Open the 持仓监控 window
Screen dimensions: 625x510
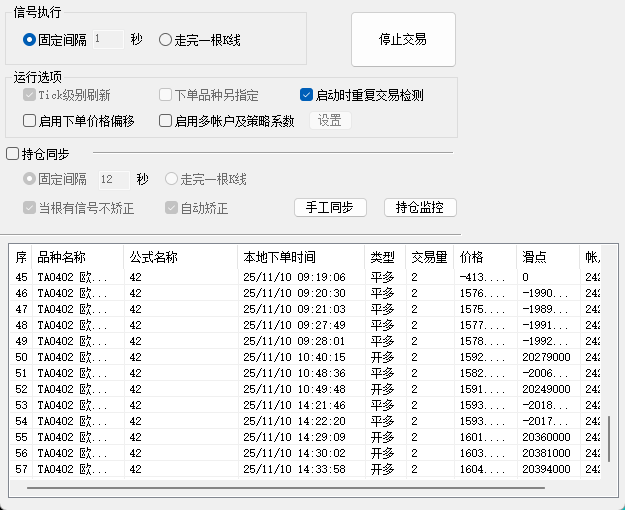[419, 207]
